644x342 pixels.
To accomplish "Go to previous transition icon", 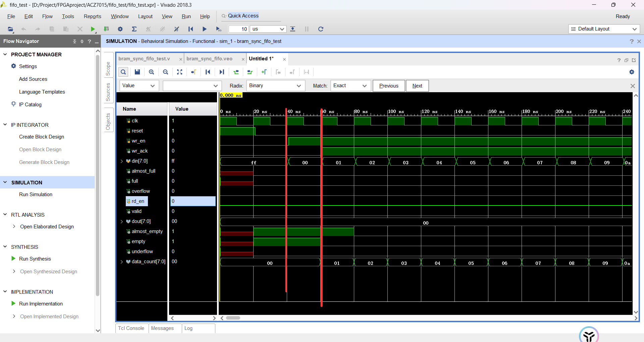I will 236,72.
